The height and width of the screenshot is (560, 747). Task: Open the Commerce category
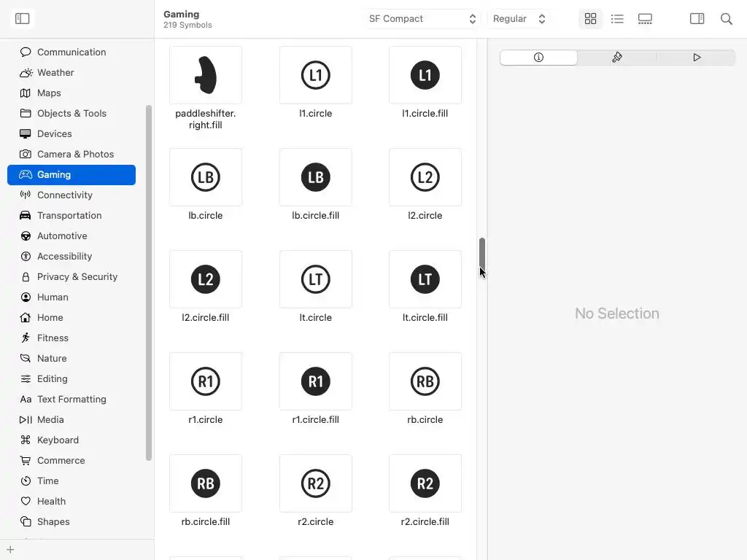[71, 461]
